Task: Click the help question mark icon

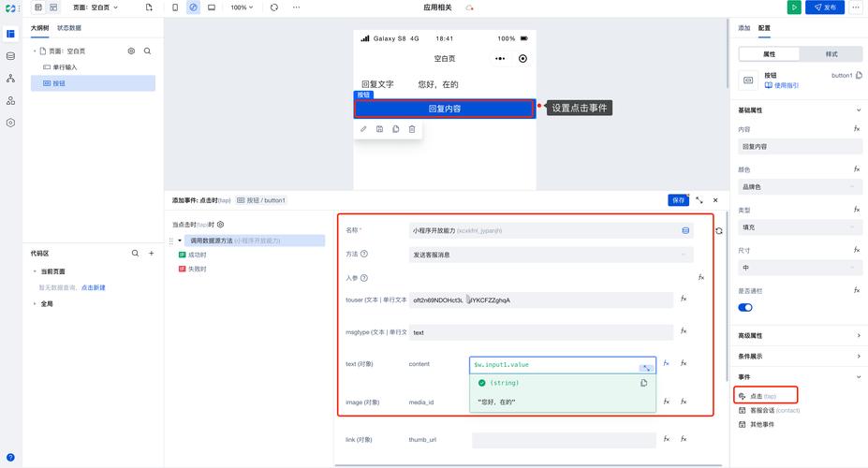Action: tap(10, 458)
